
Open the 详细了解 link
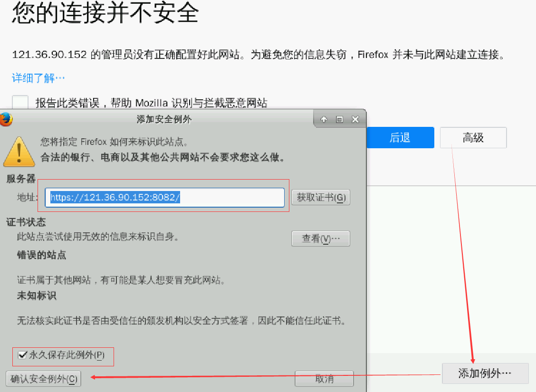(x=38, y=78)
